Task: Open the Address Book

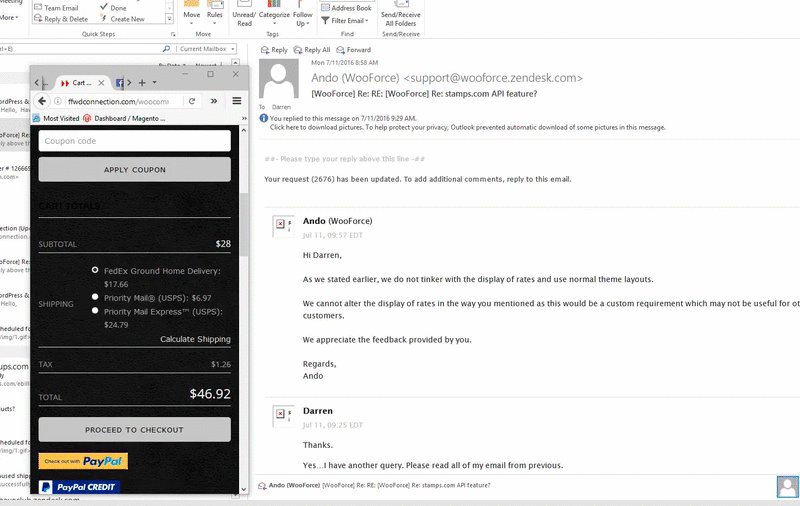Action: pos(346,8)
